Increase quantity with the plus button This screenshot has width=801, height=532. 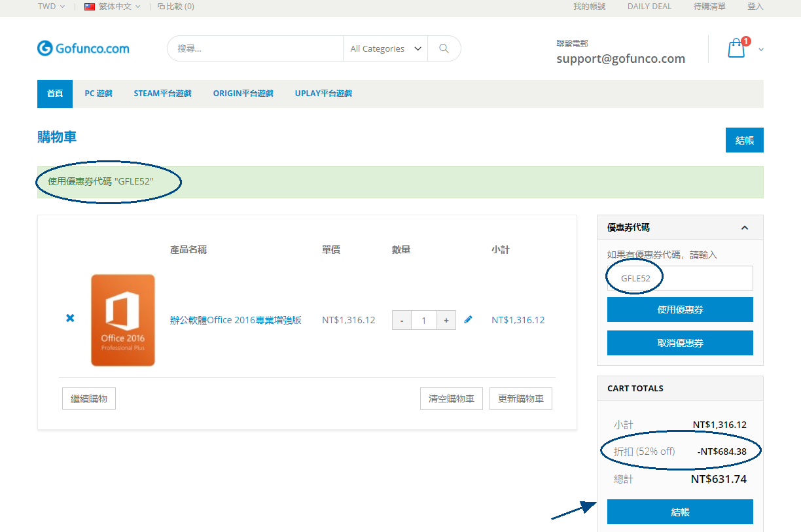click(x=446, y=320)
